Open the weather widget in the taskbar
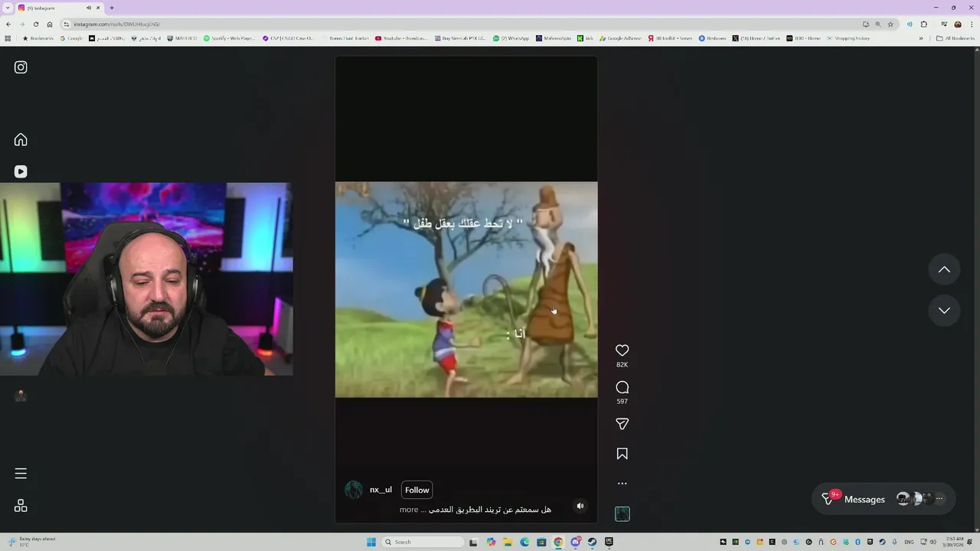The height and width of the screenshot is (551, 980). 31,542
